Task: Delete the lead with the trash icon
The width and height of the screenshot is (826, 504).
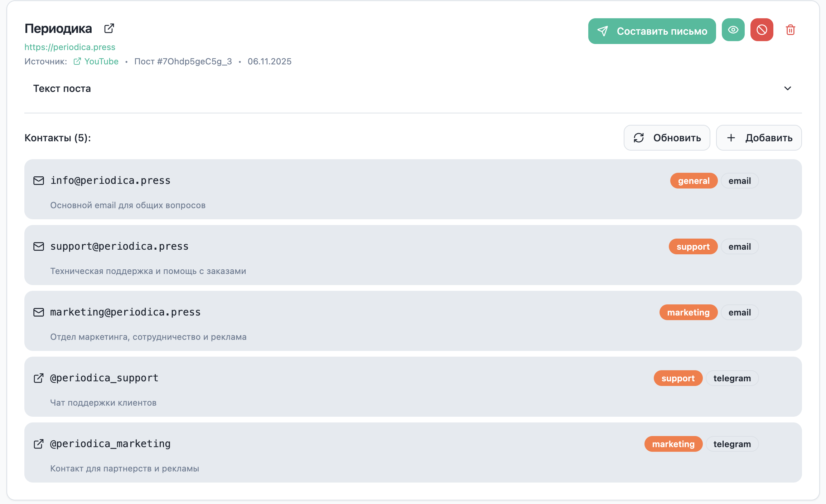Action: pyautogui.click(x=790, y=30)
